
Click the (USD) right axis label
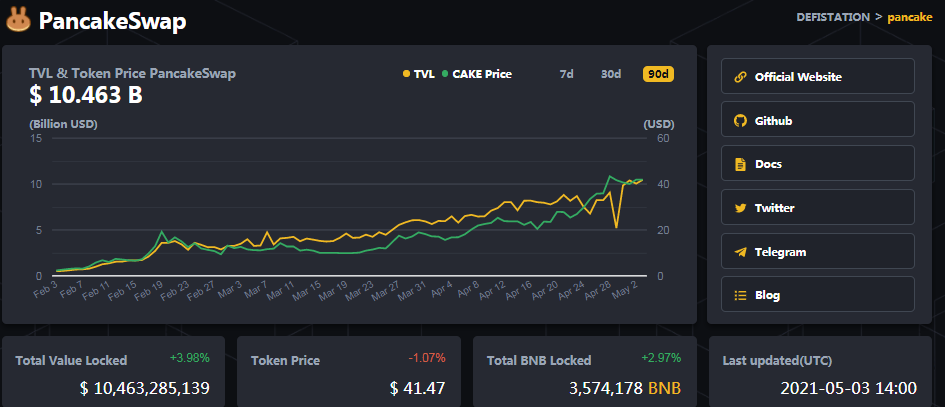click(659, 124)
